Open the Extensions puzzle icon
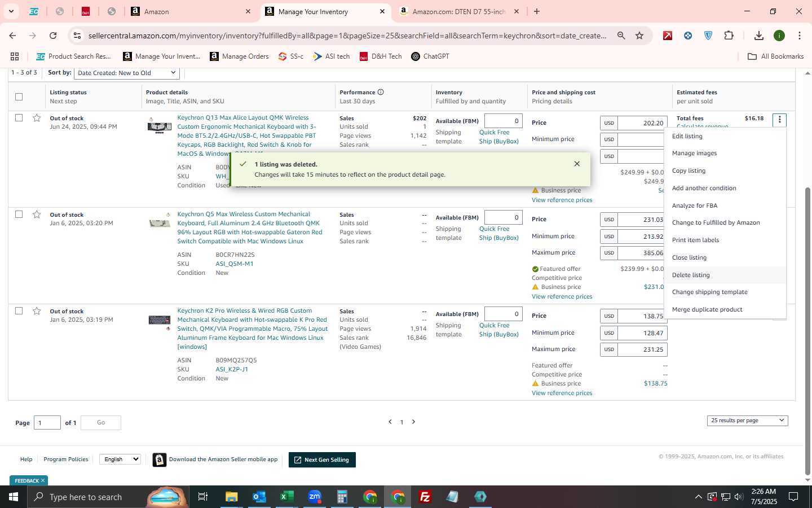The height and width of the screenshot is (508, 812). click(x=729, y=36)
